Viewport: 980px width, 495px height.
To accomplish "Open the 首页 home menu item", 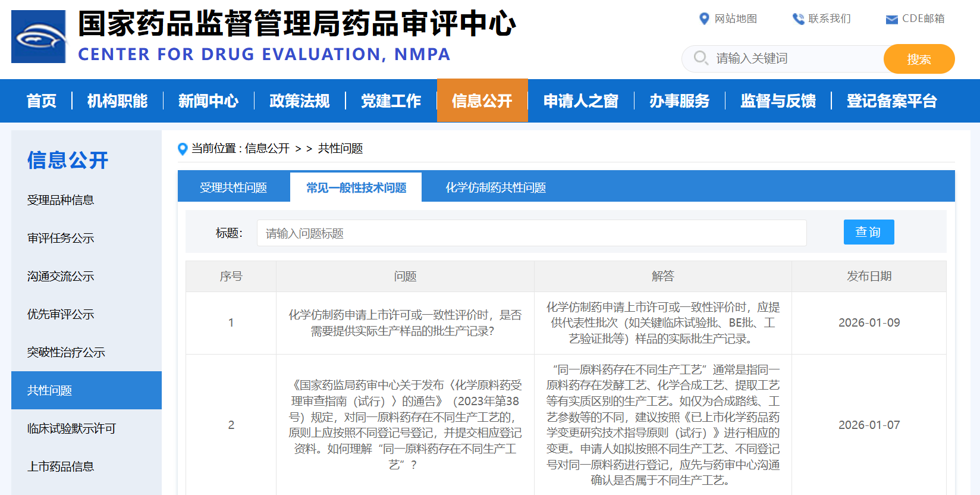I will pyautogui.click(x=42, y=101).
